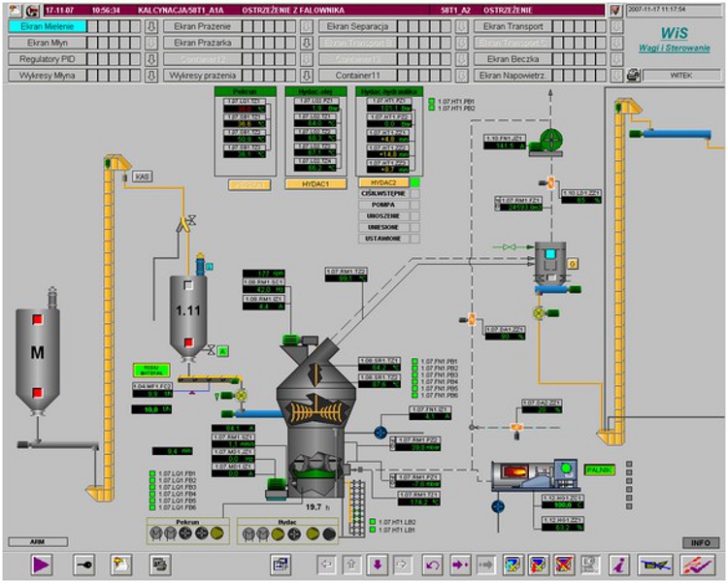This screenshot has height=583, width=728.
Task: Click the key icon in bottom toolbar
Action: coord(84,564)
